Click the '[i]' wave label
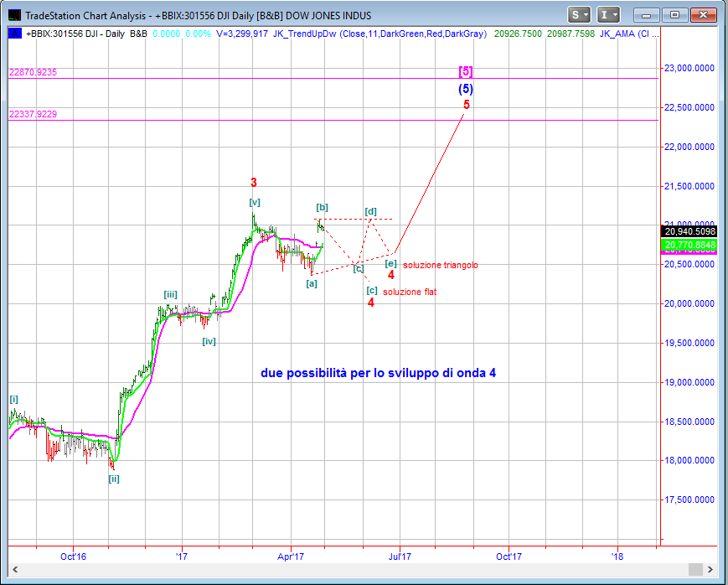The image size is (728, 585). [14, 399]
